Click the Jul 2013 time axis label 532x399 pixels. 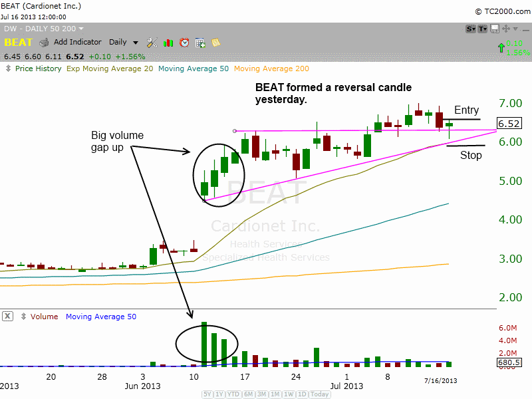346,386
